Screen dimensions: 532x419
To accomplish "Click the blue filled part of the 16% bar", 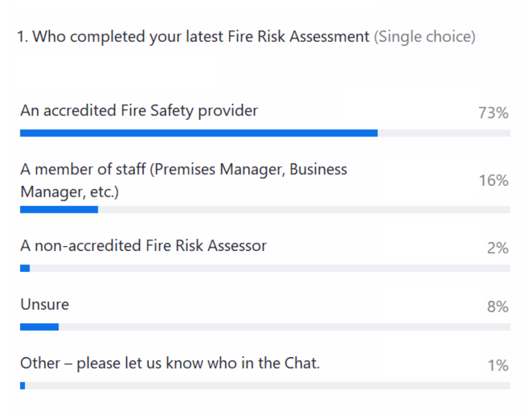I will pos(59,209).
